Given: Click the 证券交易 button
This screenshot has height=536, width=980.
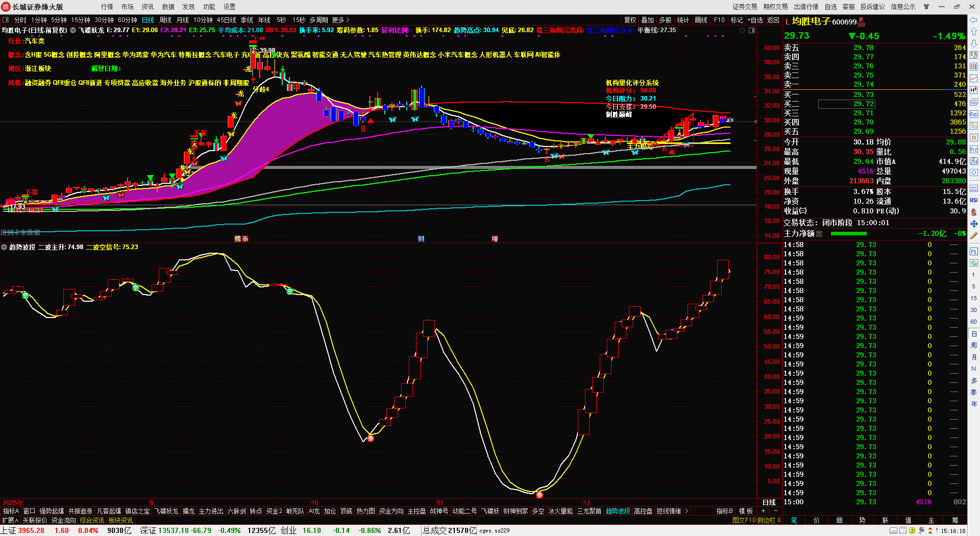Looking at the screenshot, I should 745,7.
